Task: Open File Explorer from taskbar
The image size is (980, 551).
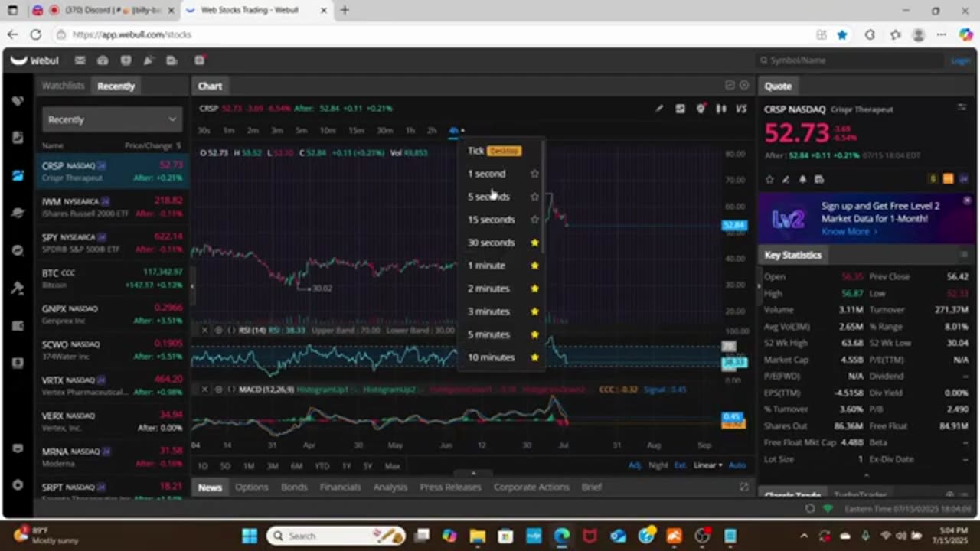Action: pos(477,536)
